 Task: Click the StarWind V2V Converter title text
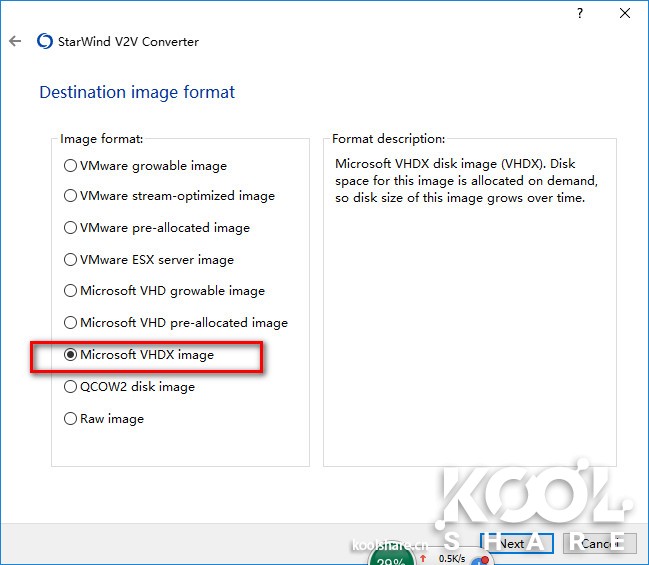point(128,41)
